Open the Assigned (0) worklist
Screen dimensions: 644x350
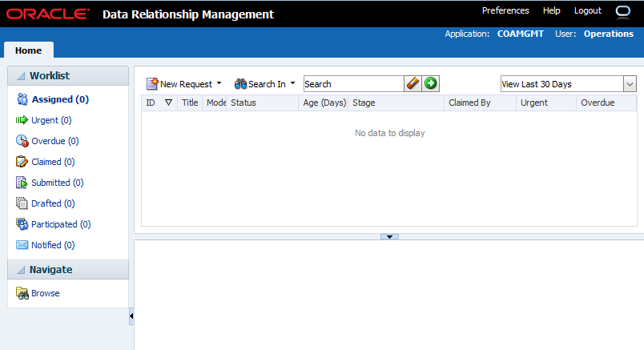(60, 99)
